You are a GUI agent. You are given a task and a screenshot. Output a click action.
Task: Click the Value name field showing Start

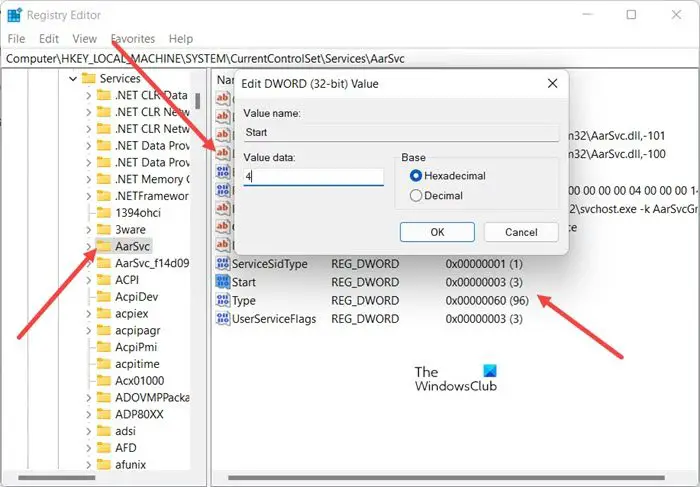(401, 132)
